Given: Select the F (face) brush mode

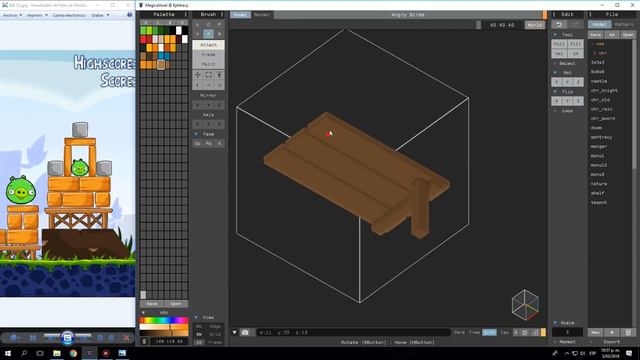Looking at the screenshot, I should tap(208, 34).
